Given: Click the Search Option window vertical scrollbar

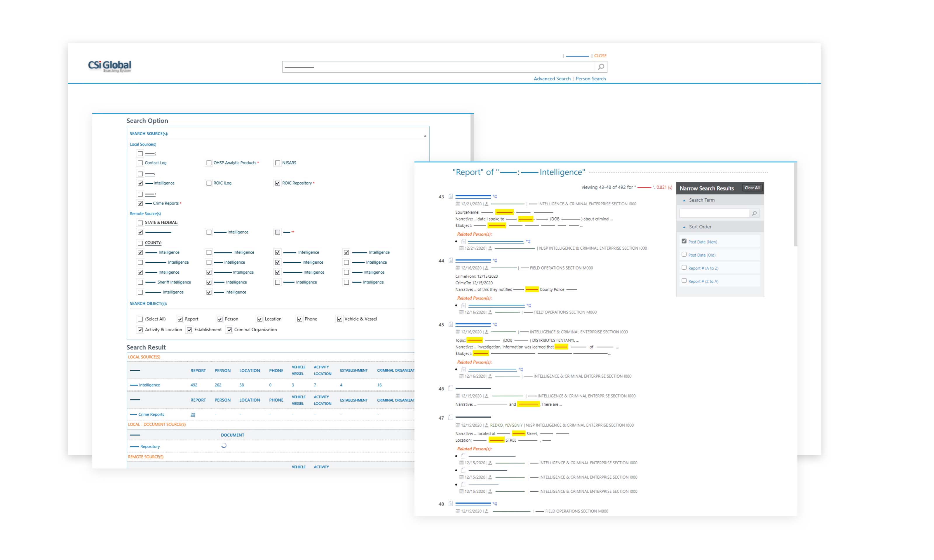Looking at the screenshot, I should click(x=472, y=138).
